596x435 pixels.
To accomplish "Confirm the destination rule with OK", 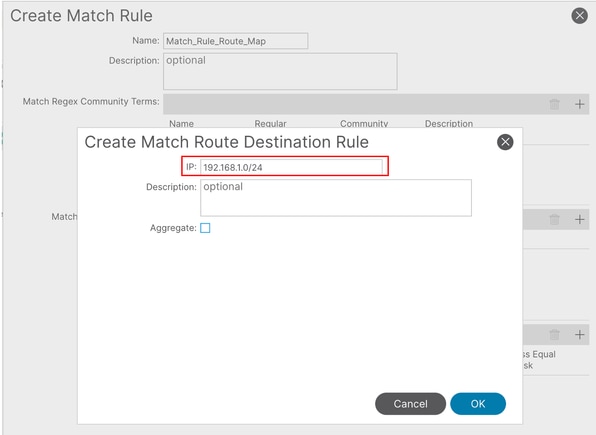I will pos(478,403).
